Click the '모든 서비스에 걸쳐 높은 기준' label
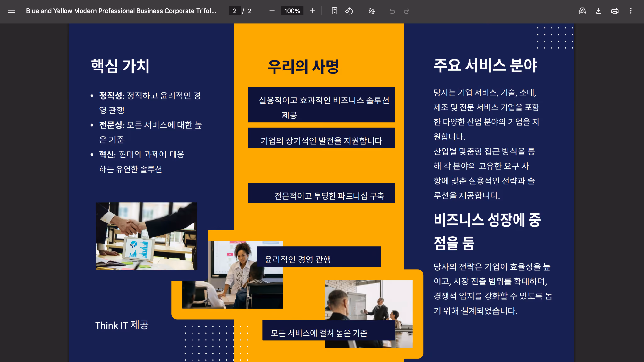Image resolution: width=644 pixels, height=362 pixels. click(x=319, y=333)
